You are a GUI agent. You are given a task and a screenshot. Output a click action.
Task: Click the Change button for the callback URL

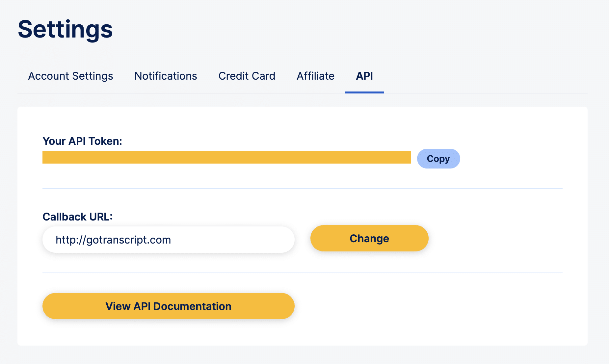pyautogui.click(x=369, y=238)
